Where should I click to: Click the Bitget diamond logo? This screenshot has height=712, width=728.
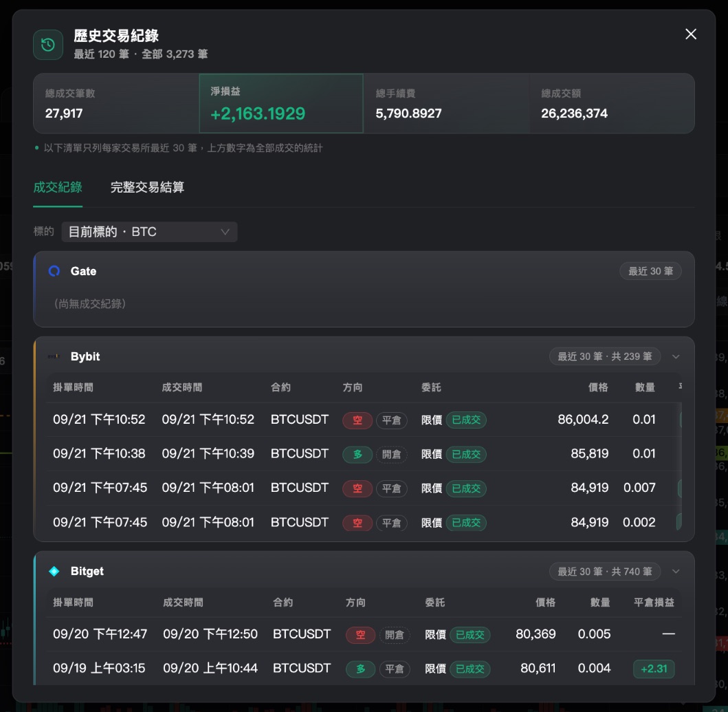54,571
